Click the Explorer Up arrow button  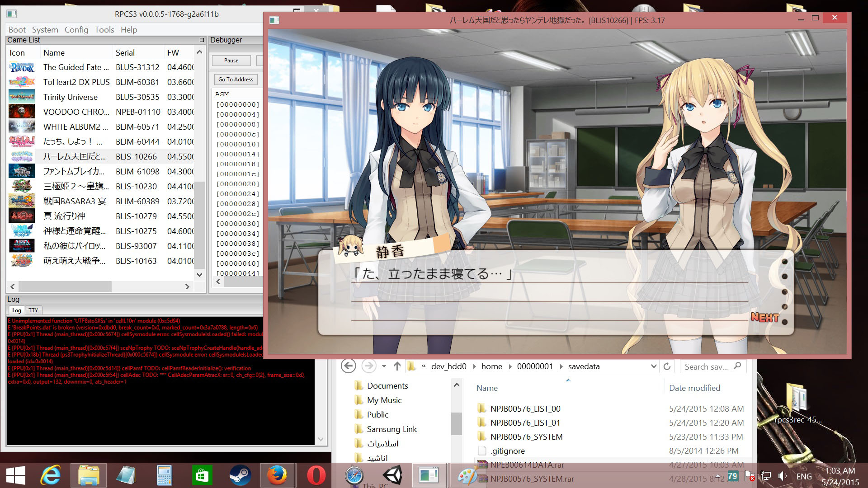tap(397, 366)
